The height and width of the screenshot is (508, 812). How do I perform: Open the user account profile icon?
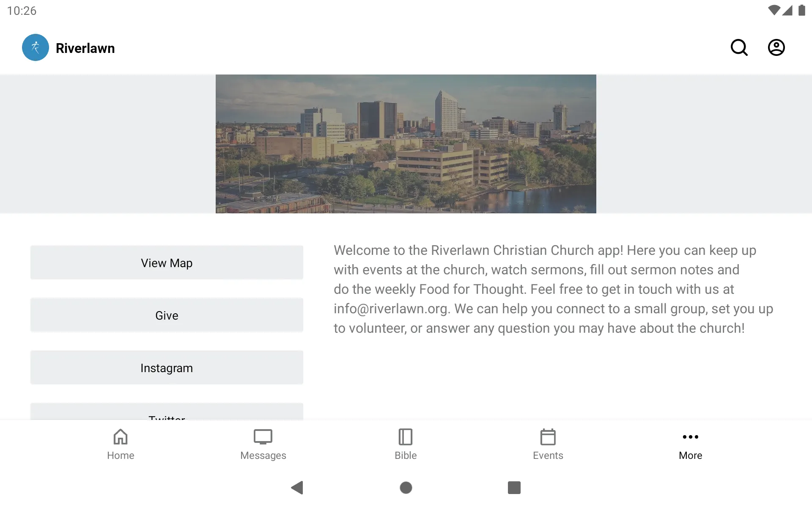pos(776,47)
